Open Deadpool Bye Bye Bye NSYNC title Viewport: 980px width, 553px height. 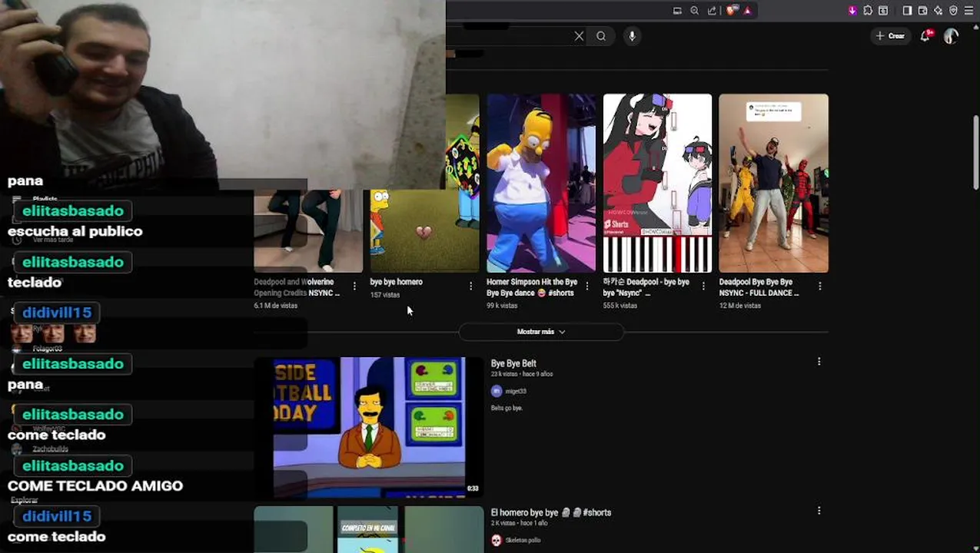759,287
